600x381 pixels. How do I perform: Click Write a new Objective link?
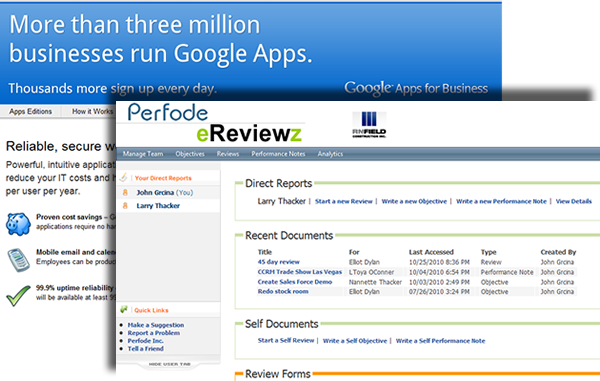pyautogui.click(x=414, y=201)
